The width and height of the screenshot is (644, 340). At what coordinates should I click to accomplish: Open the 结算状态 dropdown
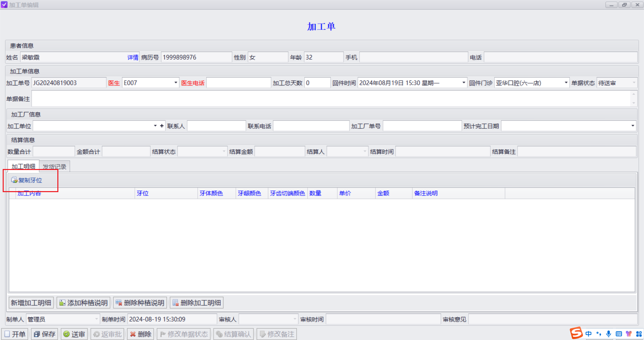(224, 152)
